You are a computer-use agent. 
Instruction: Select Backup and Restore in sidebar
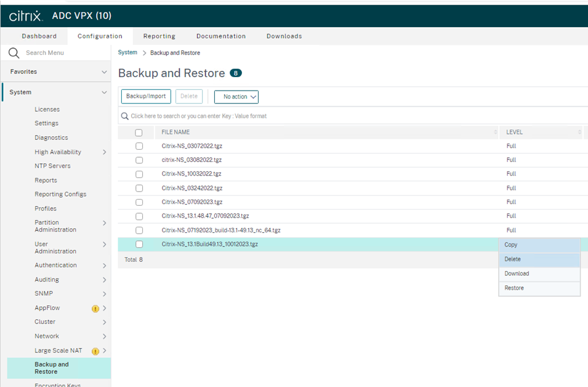pos(59,369)
